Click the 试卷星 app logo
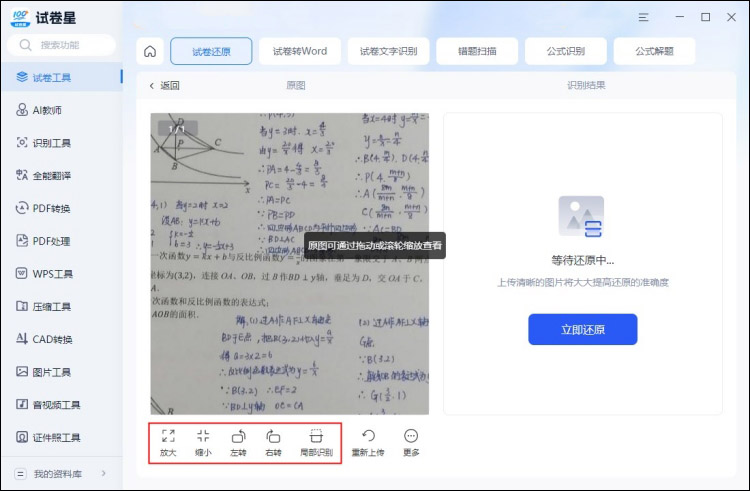The width and height of the screenshot is (750, 491). [21, 18]
